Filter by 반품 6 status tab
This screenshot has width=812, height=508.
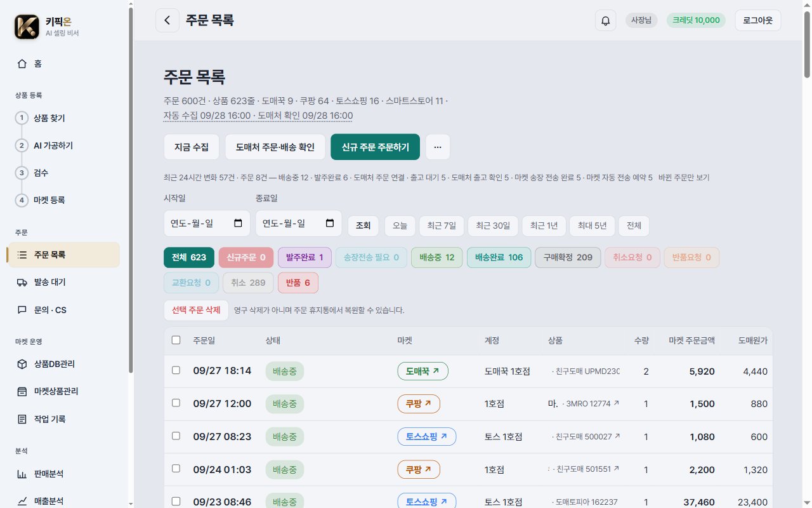click(x=298, y=283)
